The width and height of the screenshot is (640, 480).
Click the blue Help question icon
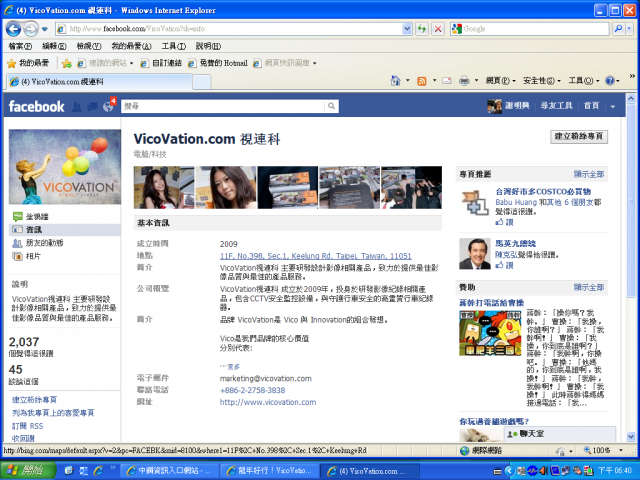pos(609,81)
